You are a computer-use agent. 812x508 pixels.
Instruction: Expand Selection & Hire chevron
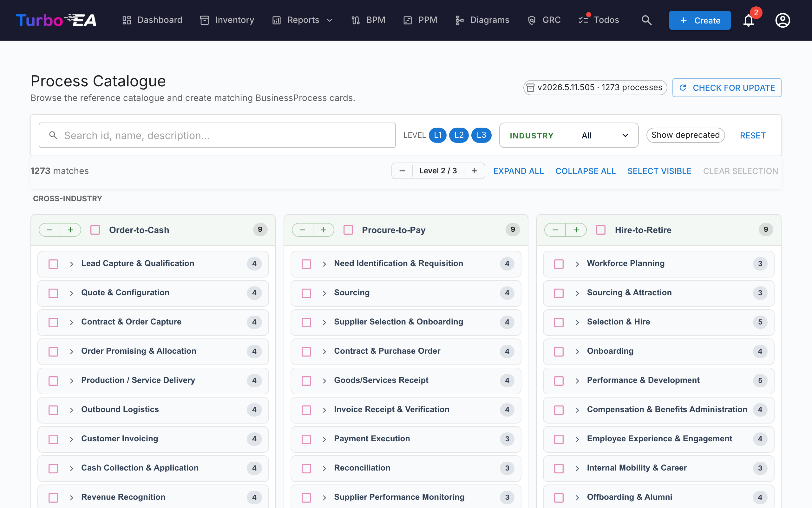pos(577,323)
